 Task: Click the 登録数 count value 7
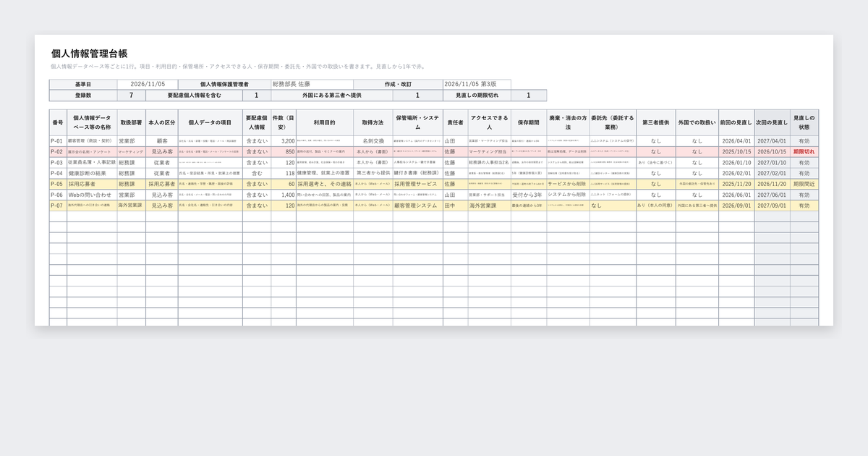click(x=131, y=96)
